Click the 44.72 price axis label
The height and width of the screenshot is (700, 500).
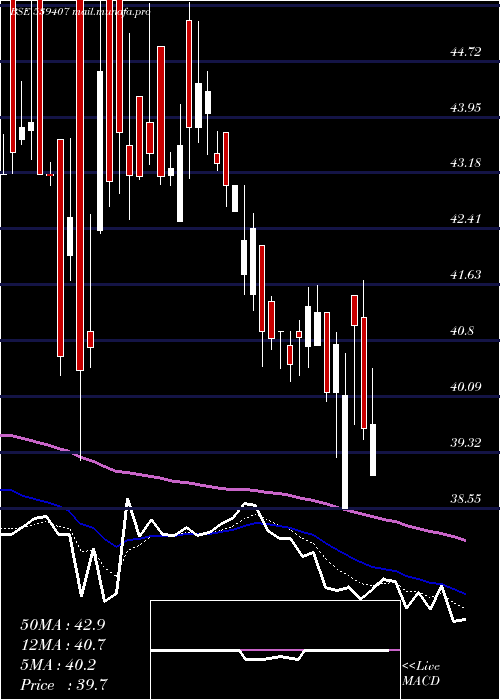466,52
